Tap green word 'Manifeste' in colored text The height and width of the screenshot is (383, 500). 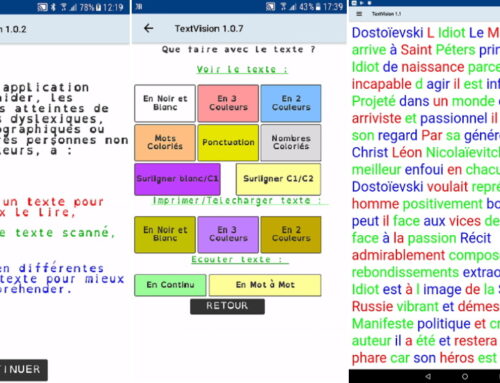[x=383, y=324]
